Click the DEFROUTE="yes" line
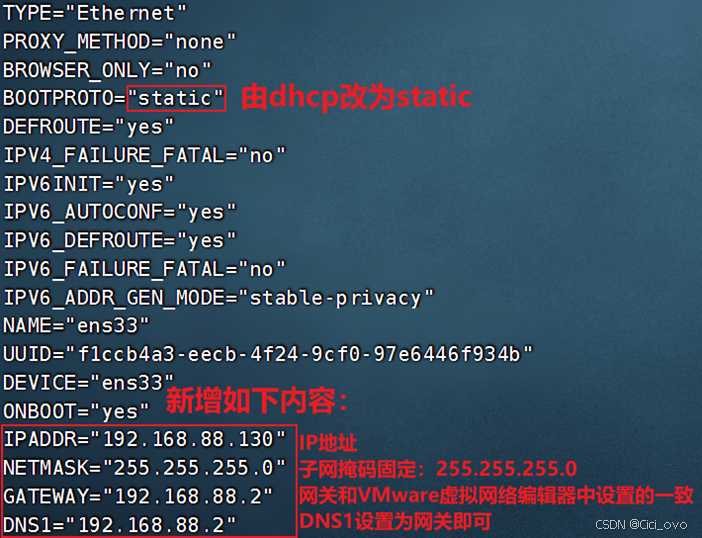The height and width of the screenshot is (538, 702). (88, 127)
